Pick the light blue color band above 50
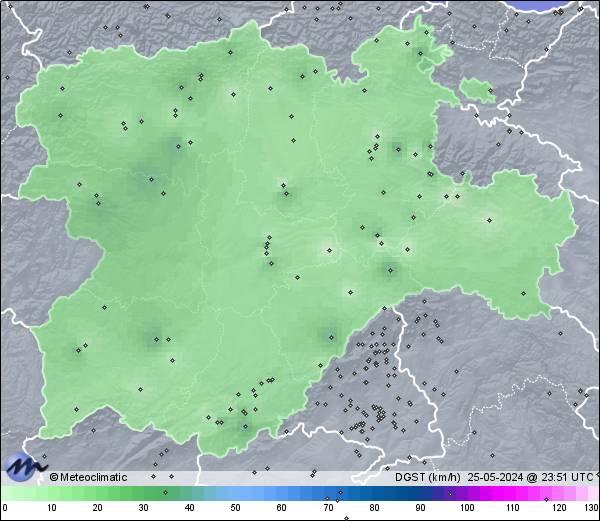 [x=235, y=494]
